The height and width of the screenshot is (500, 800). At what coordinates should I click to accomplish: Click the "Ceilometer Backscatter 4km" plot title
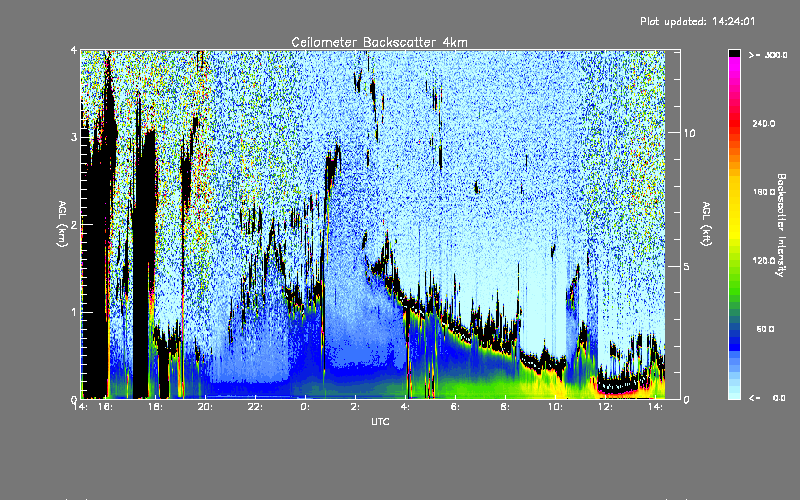pyautogui.click(x=379, y=42)
